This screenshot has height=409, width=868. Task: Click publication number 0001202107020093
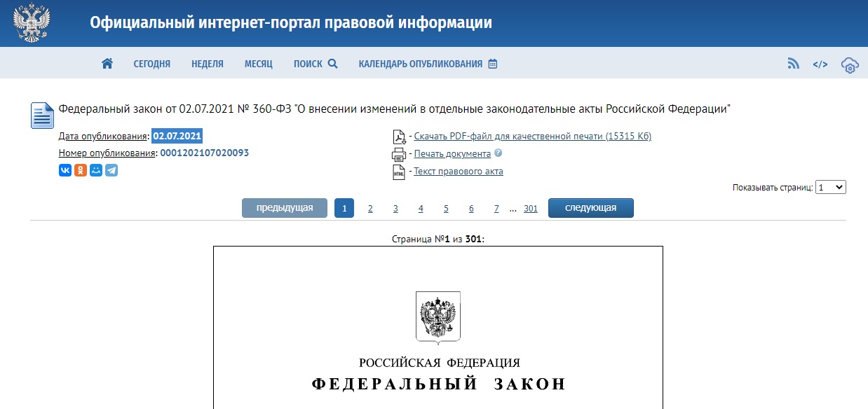(x=205, y=153)
